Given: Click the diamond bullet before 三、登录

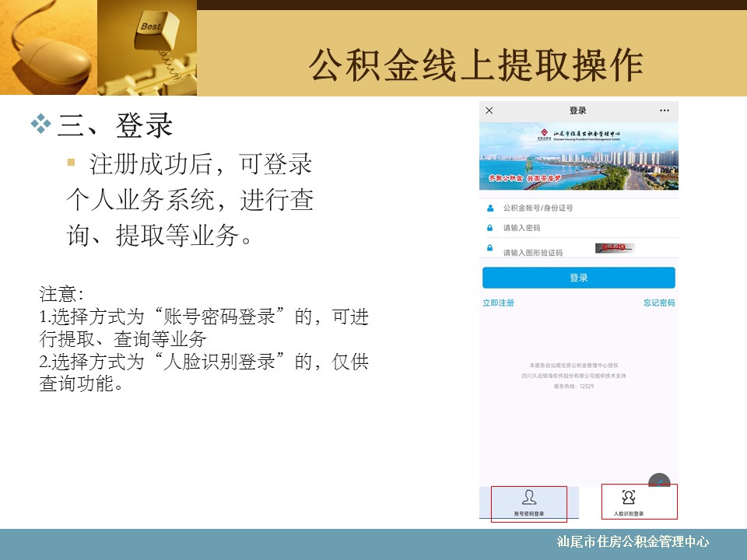Looking at the screenshot, I should [40, 124].
